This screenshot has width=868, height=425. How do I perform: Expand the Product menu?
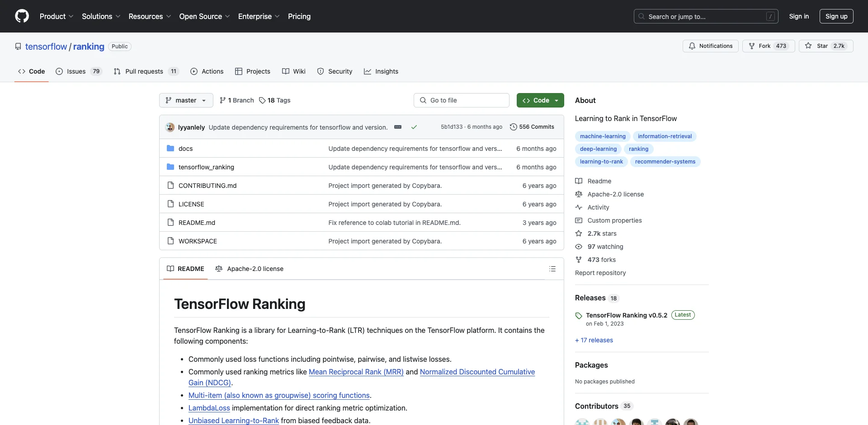coord(57,16)
